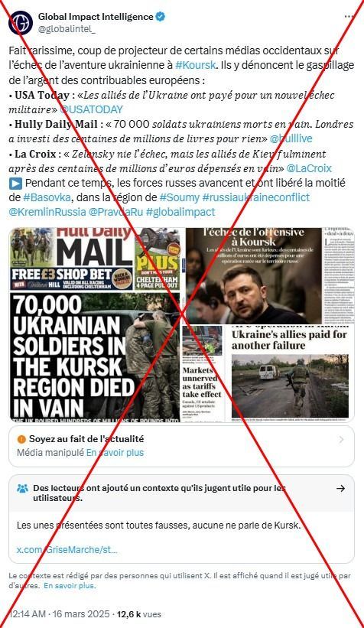364x628 pixels.
Task: Open the #Koursk hashtag
Action: click(x=196, y=65)
